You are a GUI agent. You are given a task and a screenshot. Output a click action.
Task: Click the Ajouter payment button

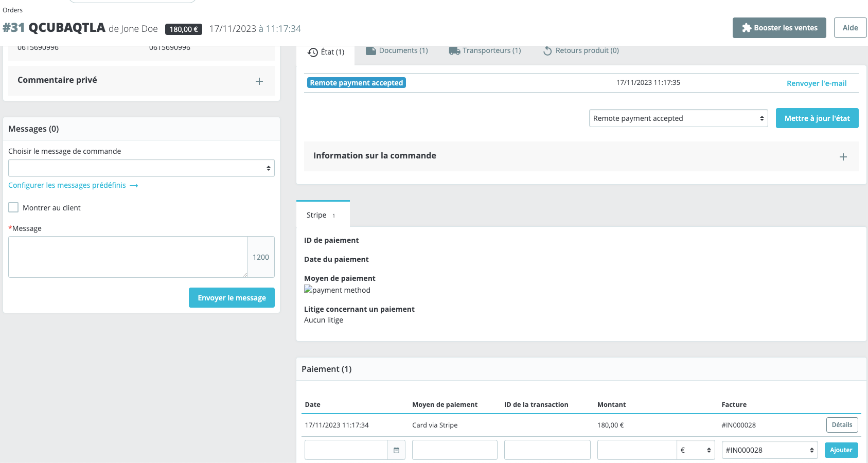841,450
